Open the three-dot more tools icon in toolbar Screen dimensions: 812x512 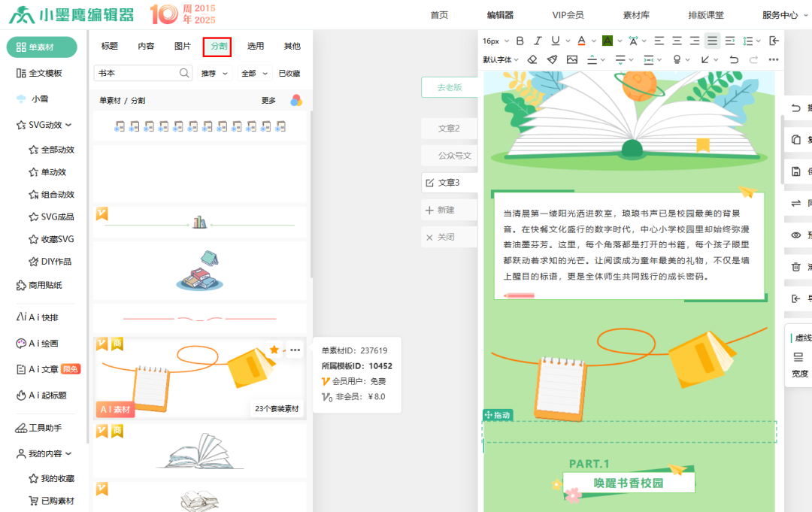[x=774, y=59]
